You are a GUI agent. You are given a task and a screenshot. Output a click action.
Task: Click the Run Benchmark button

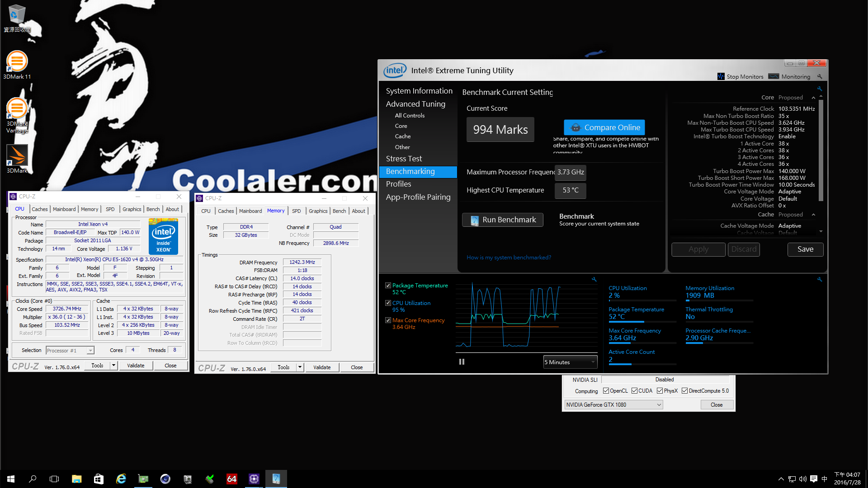503,220
